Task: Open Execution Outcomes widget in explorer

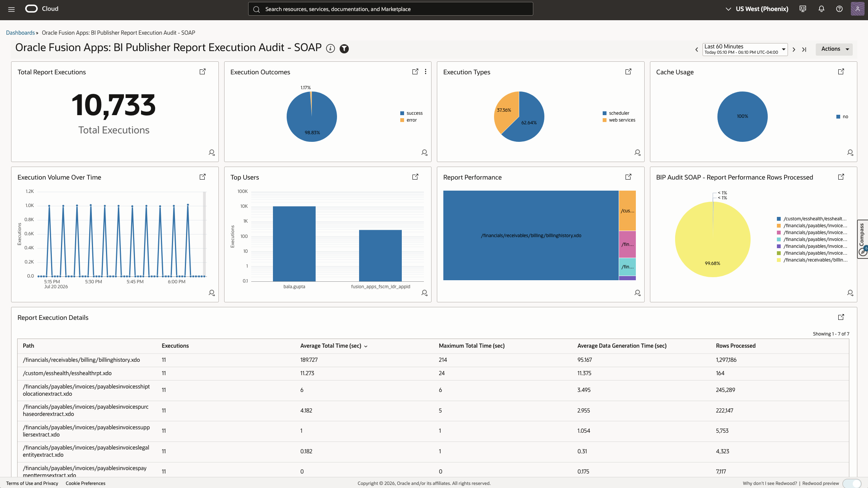Action: coord(415,72)
